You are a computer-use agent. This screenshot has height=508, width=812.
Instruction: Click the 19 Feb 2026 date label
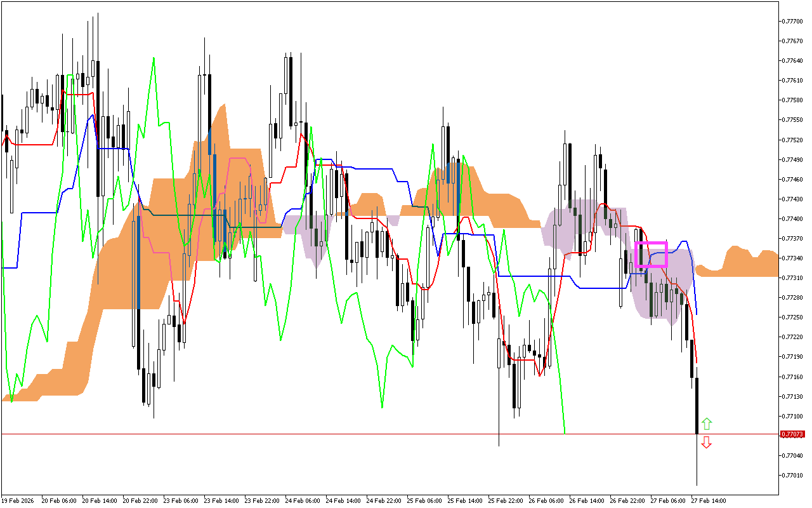(x=18, y=500)
